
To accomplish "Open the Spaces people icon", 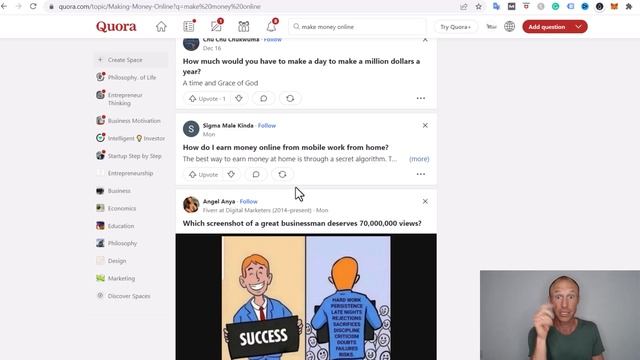I will [244, 27].
